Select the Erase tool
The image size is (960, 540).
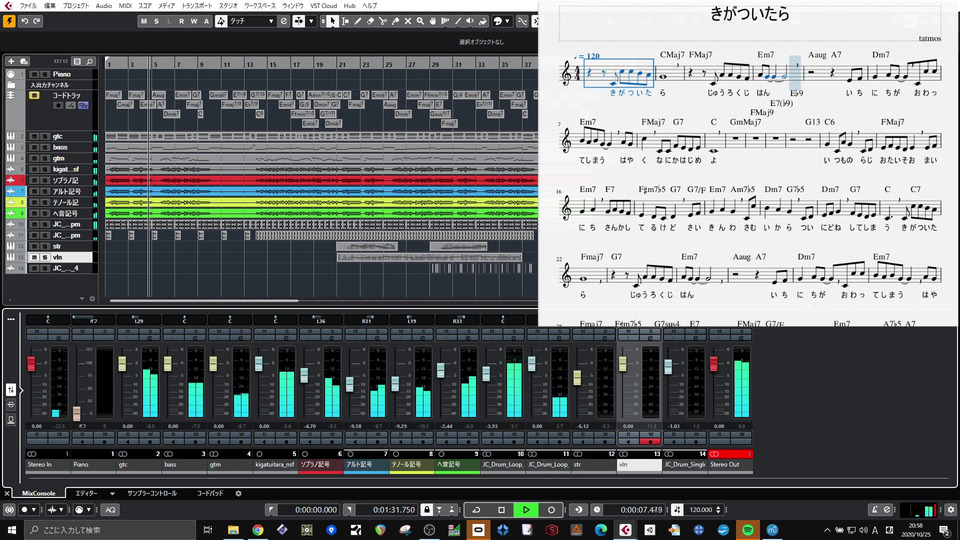pyautogui.click(x=370, y=21)
